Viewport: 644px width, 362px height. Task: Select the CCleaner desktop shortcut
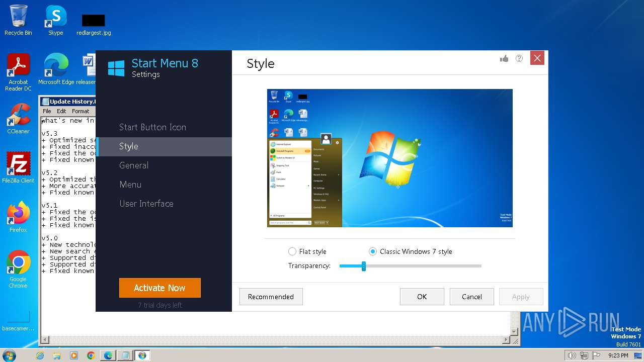point(18,119)
